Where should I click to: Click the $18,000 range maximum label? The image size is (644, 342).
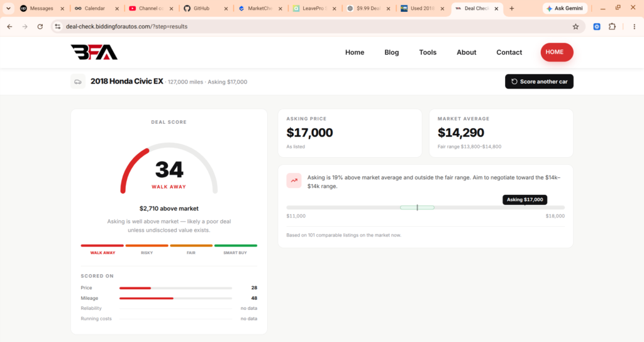pyautogui.click(x=555, y=216)
